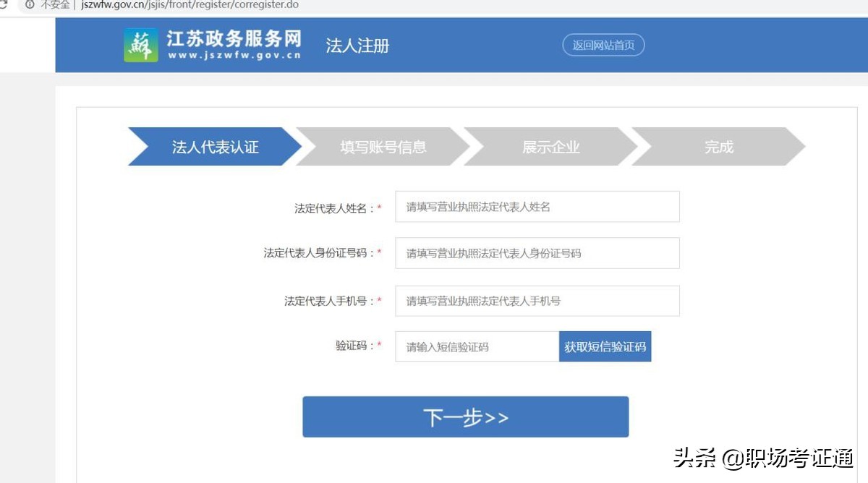
Task: Focus the 法定代表人身份证号码 input field
Action: pos(537,253)
